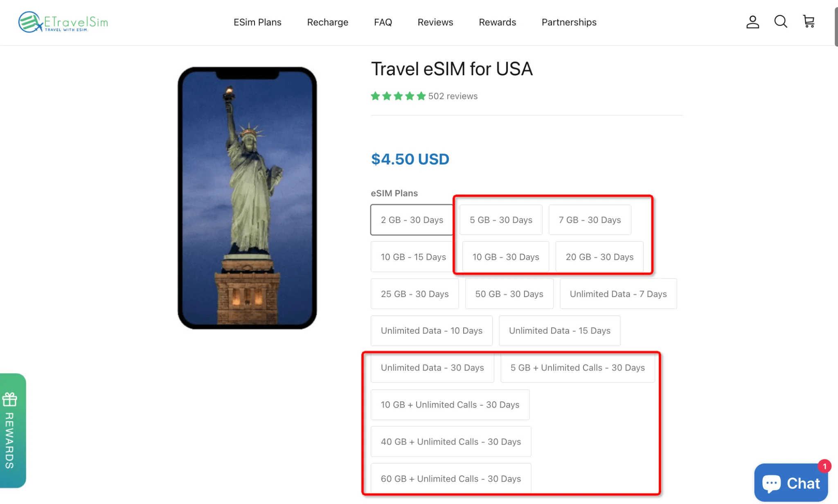Viewport: 838px width, 504px height.
Task: Click the user account icon
Action: click(x=752, y=22)
